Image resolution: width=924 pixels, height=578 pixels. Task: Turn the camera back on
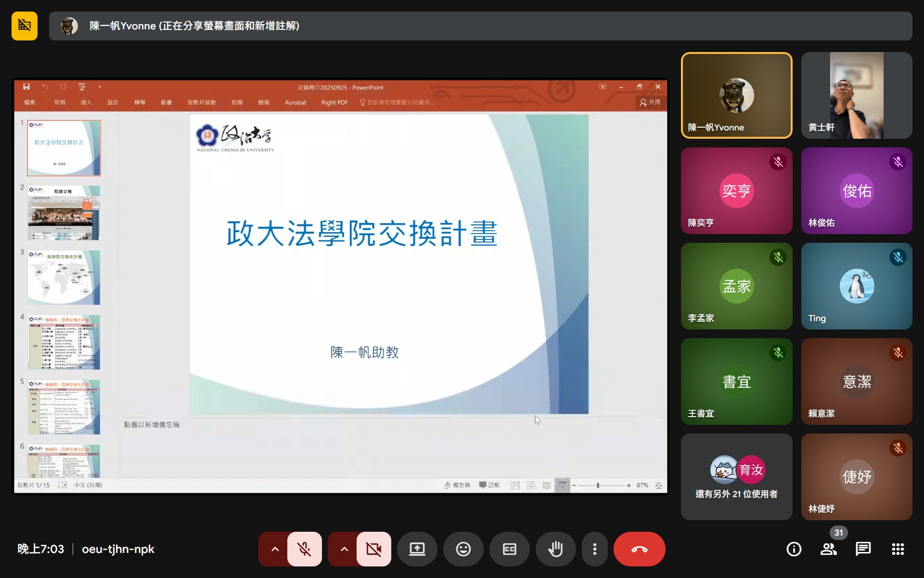pos(374,549)
